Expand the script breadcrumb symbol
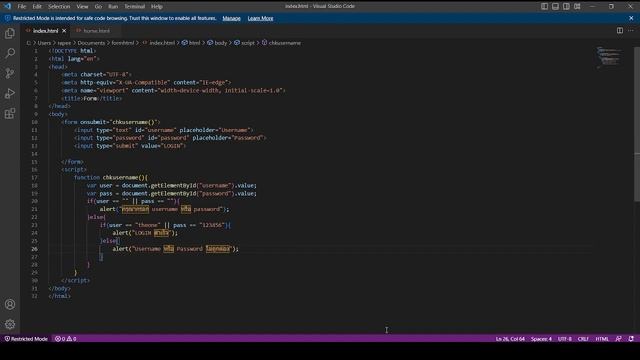The height and width of the screenshot is (360, 640). [248, 43]
